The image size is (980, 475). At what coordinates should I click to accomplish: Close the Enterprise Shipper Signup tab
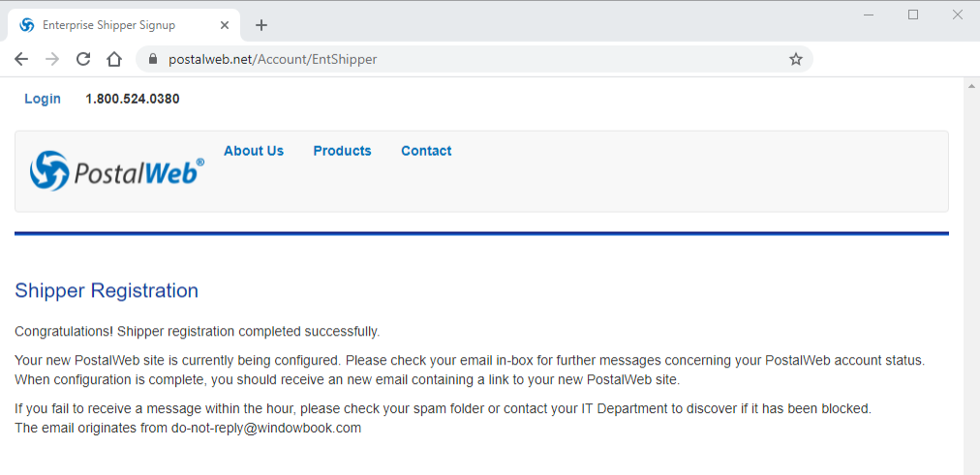click(x=225, y=25)
